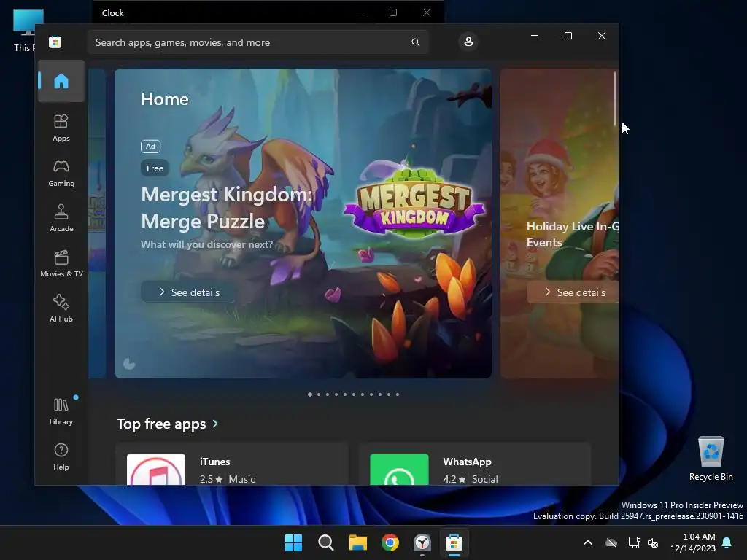
Task: Click the previous carousel slide peeking left
Action: pyautogui.click(x=97, y=223)
